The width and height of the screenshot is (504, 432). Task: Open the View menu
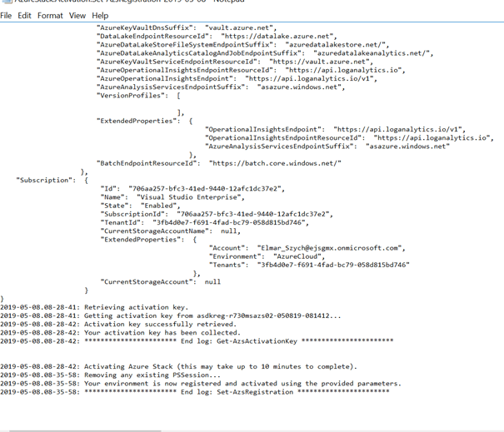click(77, 16)
